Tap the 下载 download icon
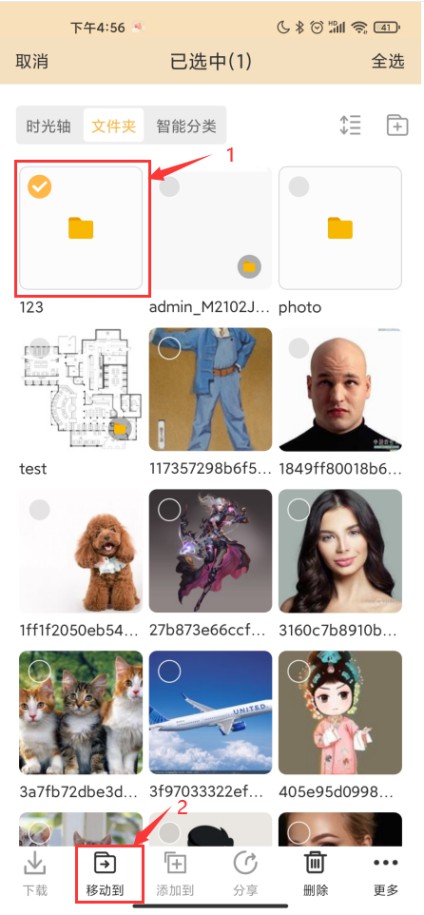 click(35, 864)
